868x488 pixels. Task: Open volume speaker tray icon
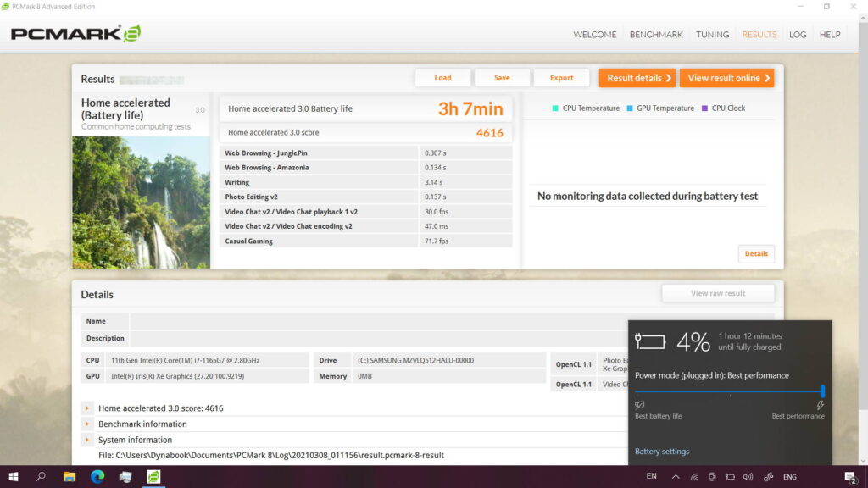pos(748,476)
